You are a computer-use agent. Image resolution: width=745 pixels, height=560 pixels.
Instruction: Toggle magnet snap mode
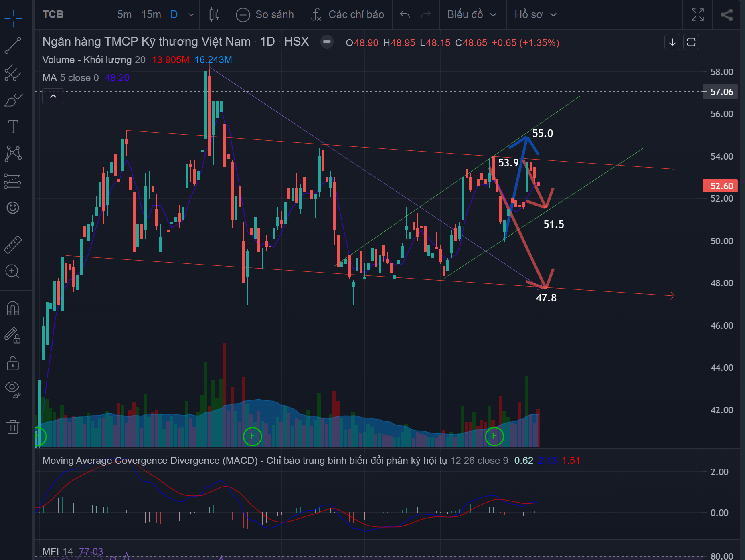pyautogui.click(x=13, y=309)
